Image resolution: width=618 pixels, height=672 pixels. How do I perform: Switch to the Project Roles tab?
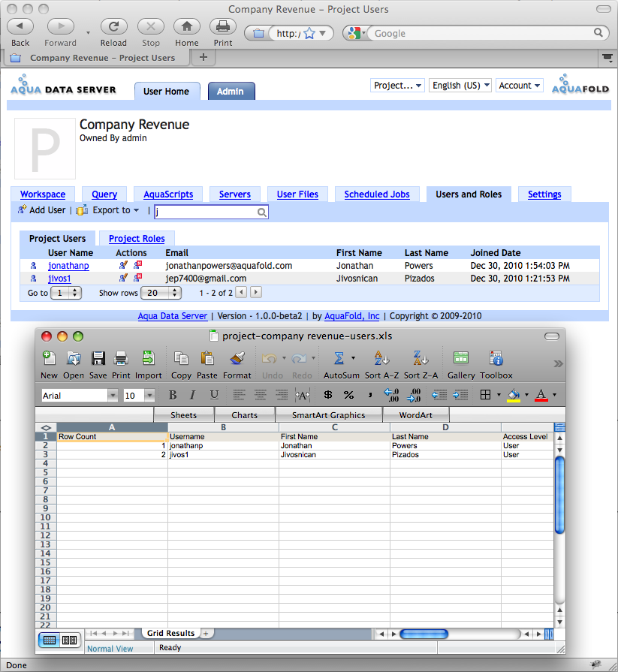[137, 238]
